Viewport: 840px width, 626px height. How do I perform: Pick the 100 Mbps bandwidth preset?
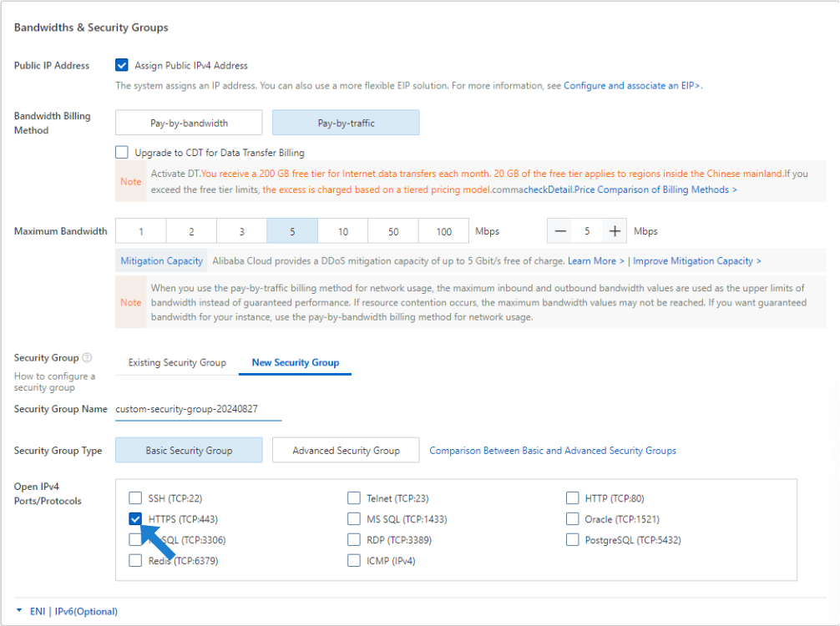click(x=443, y=231)
